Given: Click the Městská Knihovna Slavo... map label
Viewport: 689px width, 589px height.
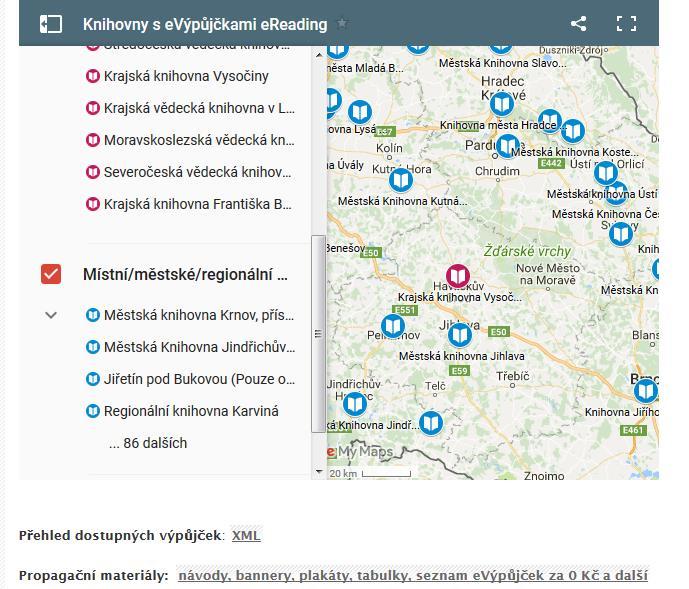Looking at the screenshot, I should (x=503, y=63).
